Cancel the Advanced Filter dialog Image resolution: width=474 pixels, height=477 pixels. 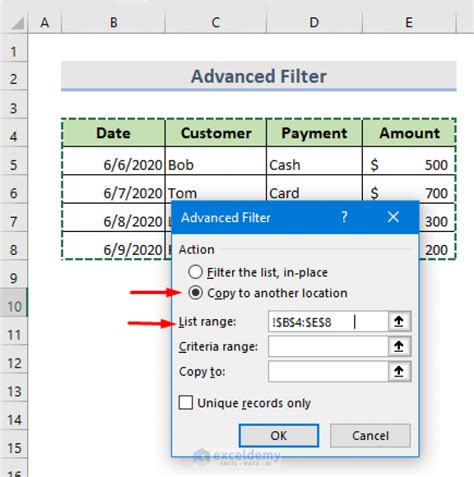[370, 435]
